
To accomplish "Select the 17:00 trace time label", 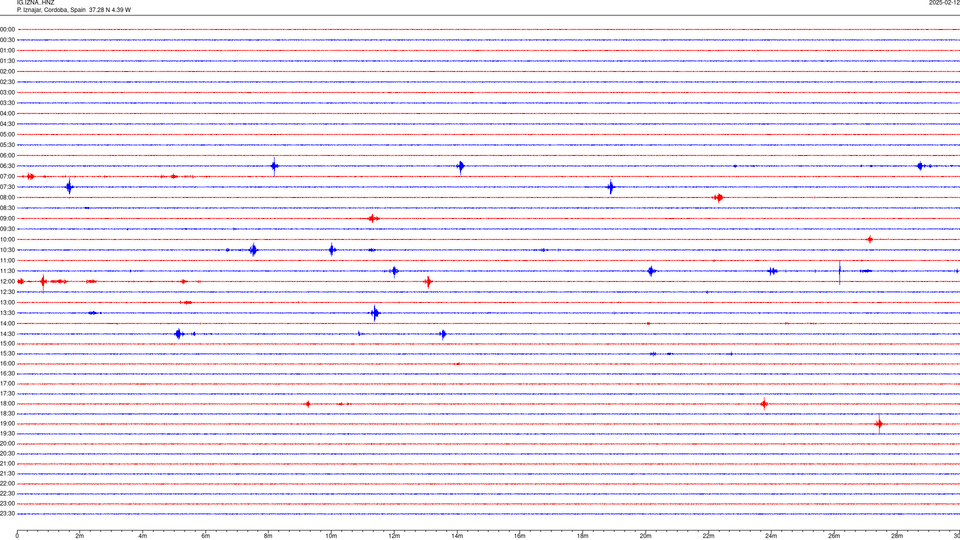I will (x=7, y=384).
